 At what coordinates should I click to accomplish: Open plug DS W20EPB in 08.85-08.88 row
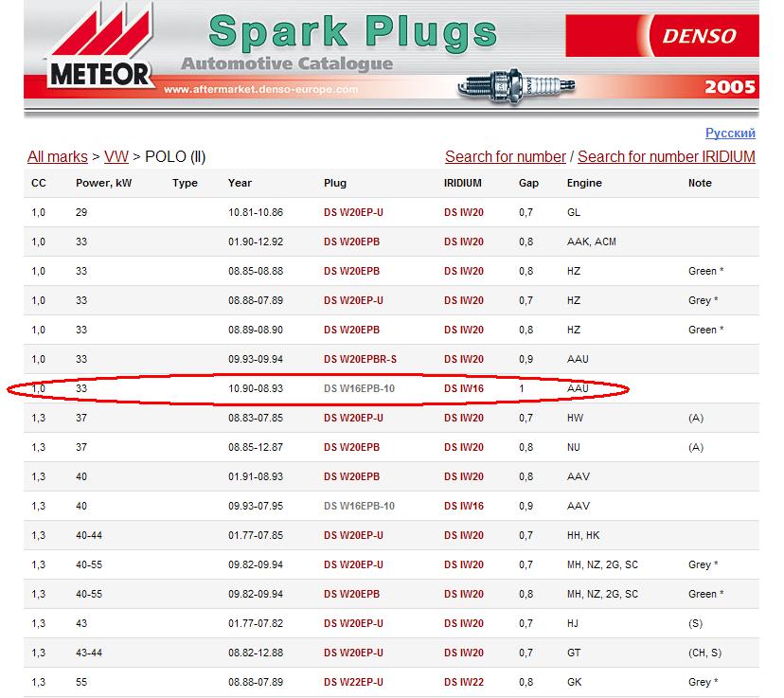[351, 272]
